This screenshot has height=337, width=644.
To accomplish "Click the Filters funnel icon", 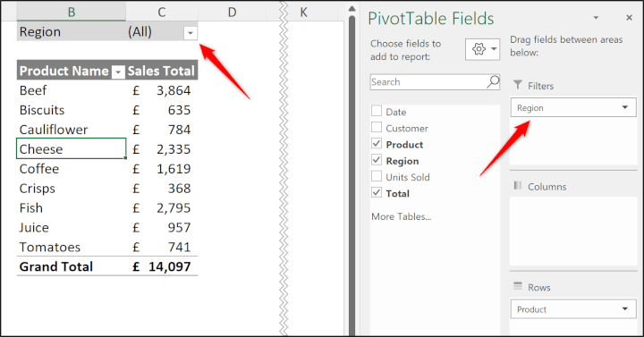I will point(518,85).
